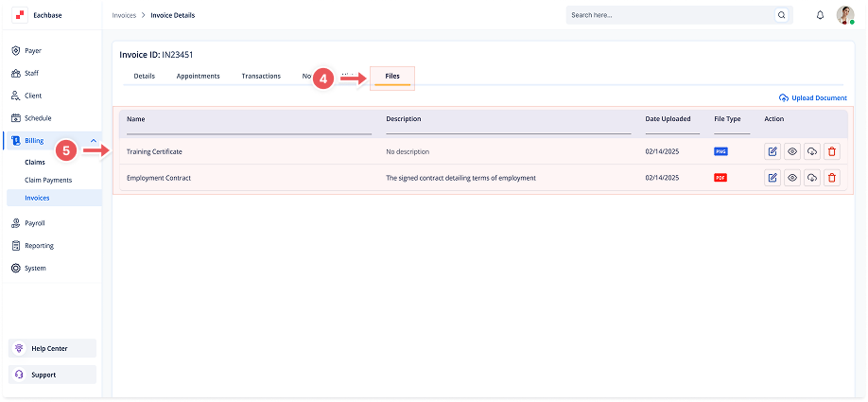The height and width of the screenshot is (402, 868).
Task: Edit the Training Certificate file
Action: 773,151
